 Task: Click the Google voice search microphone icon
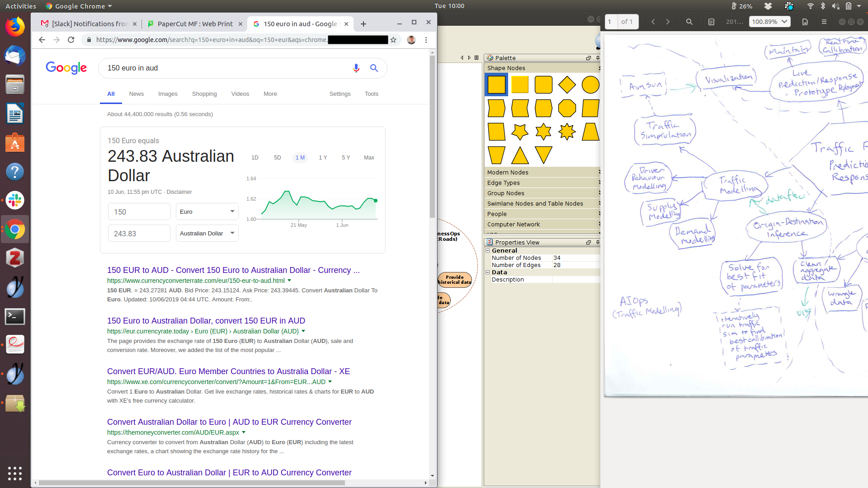click(x=356, y=68)
